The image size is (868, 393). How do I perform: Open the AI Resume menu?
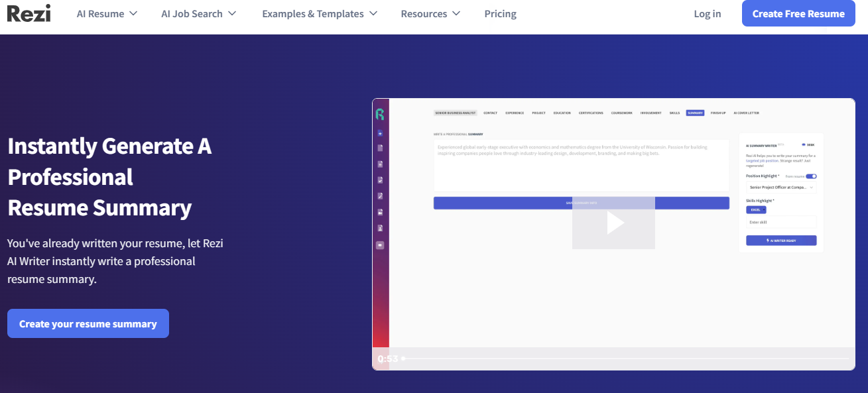point(107,13)
